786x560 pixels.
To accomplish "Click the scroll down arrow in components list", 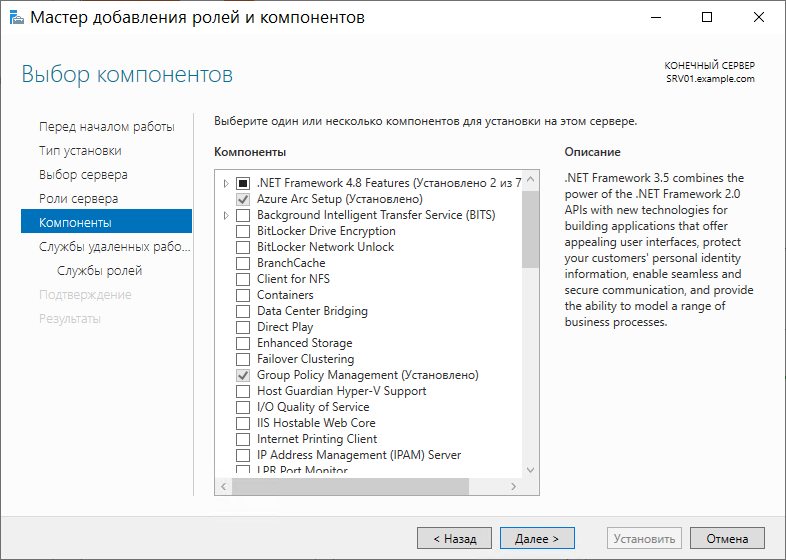I will coord(530,470).
